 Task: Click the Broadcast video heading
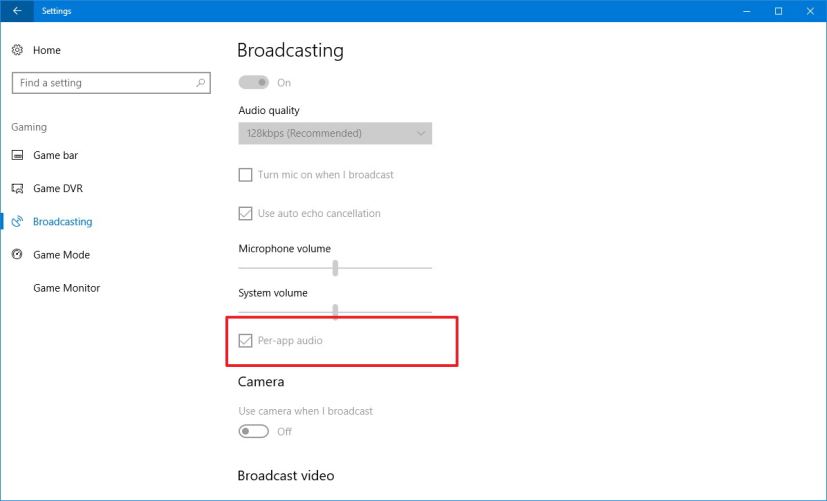pyautogui.click(x=286, y=475)
